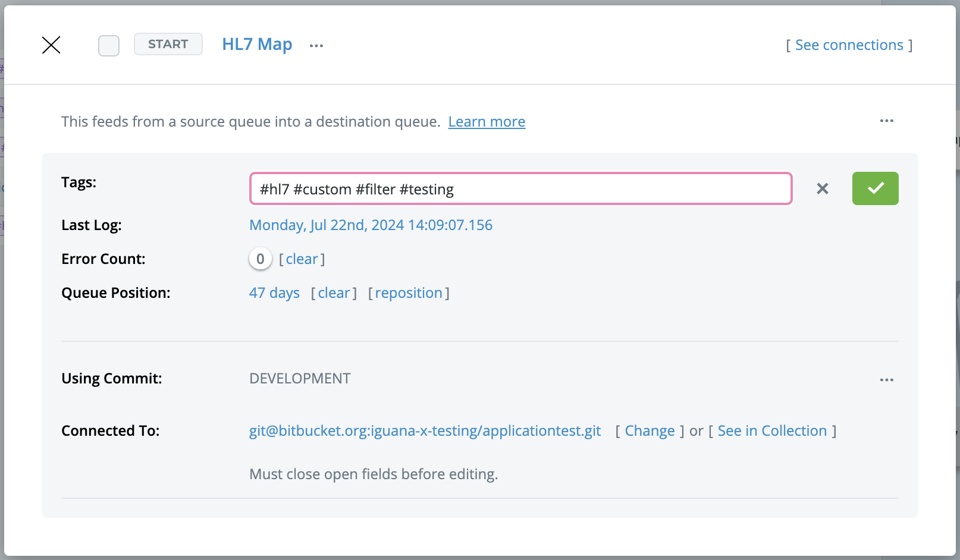960x560 pixels.
Task: Click the Error Count badge showing 0
Action: pyautogui.click(x=261, y=259)
